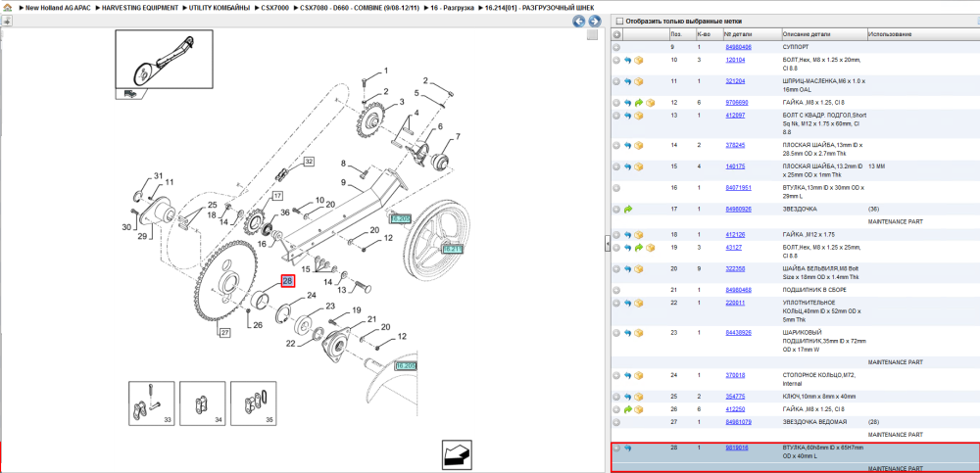
Task: Open part number 84438926 link
Action: click(738, 332)
